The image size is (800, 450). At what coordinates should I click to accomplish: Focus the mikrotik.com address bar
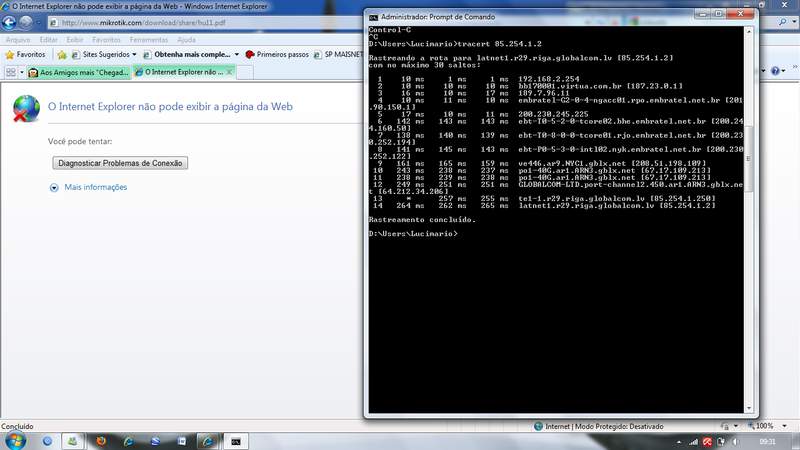[204, 22]
